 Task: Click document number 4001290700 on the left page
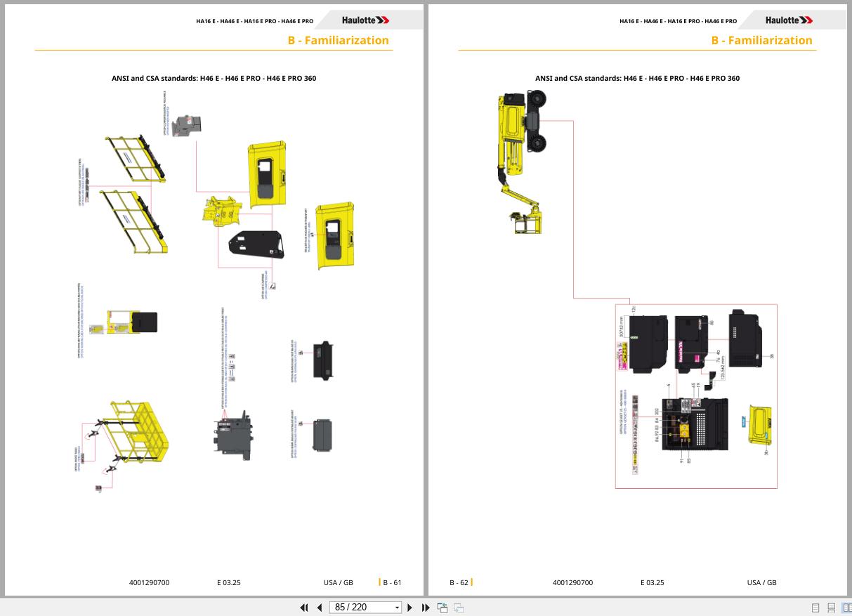click(149, 582)
